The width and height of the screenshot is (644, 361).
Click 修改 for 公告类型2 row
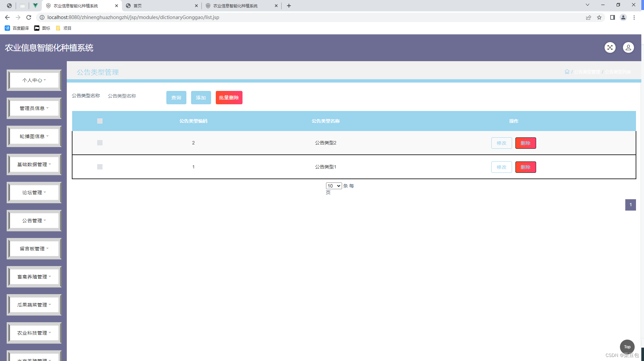501,143
